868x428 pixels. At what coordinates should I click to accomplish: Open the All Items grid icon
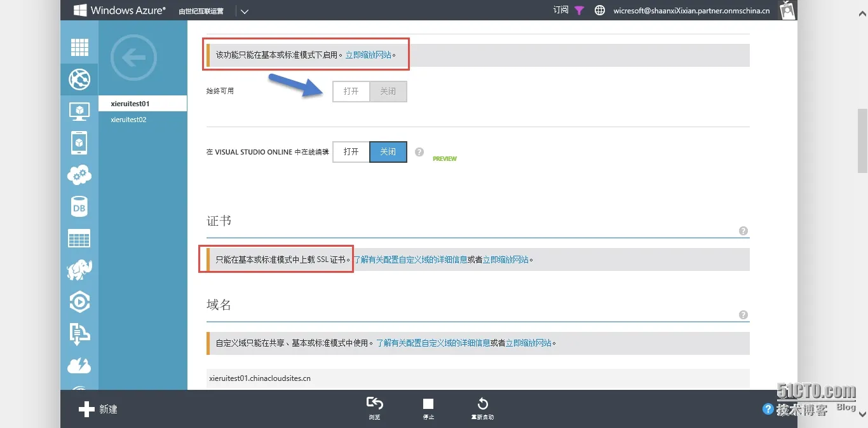[79, 47]
